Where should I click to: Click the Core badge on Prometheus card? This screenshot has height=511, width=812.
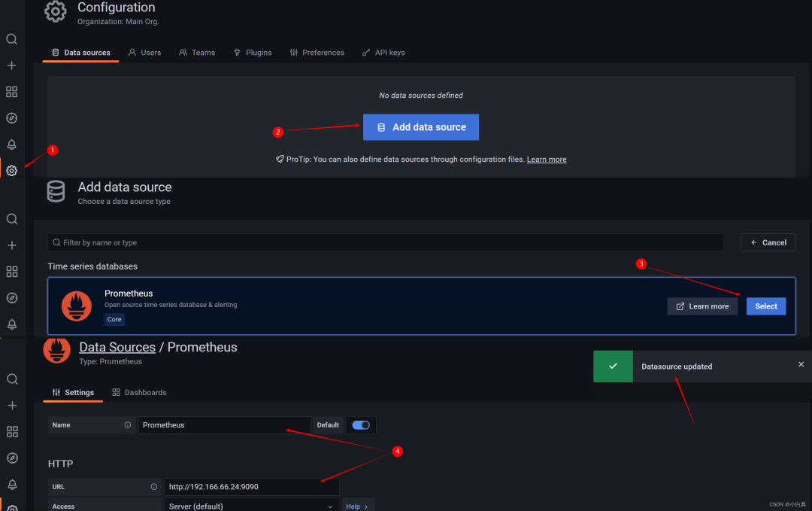click(114, 319)
